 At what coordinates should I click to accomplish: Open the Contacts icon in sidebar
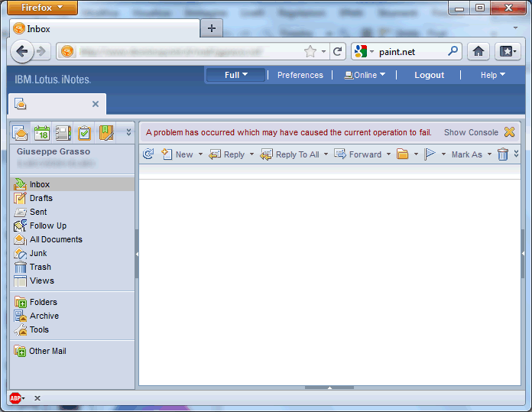coord(63,133)
